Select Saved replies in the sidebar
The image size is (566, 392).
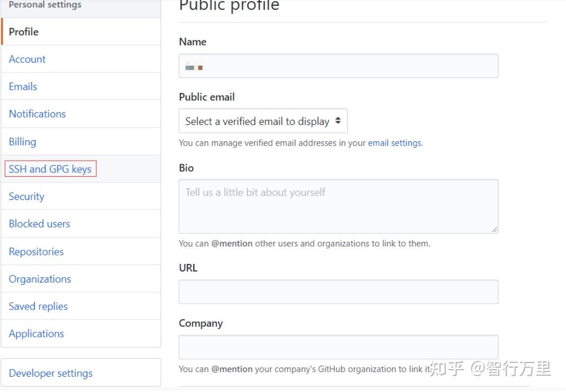click(39, 306)
